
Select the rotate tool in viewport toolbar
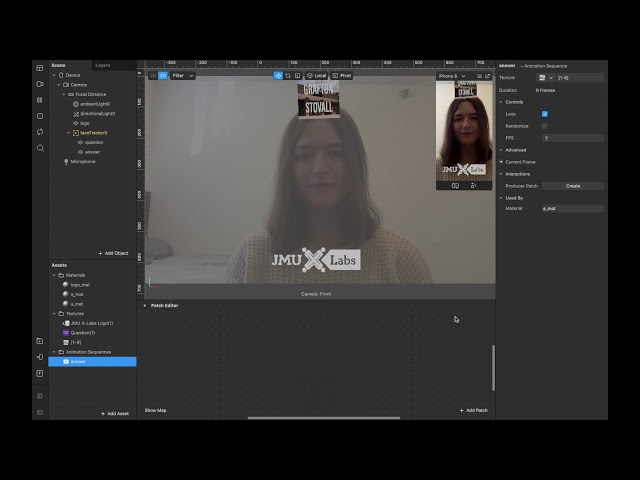(x=288, y=76)
